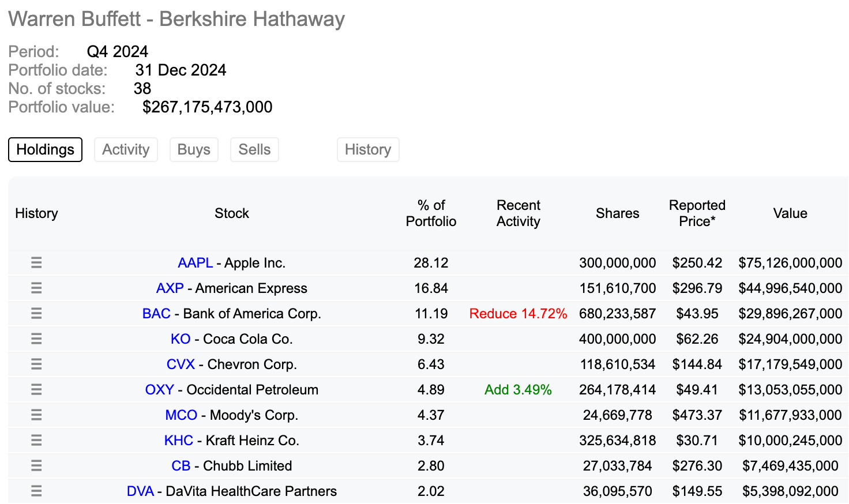Image resolution: width=849 pixels, height=504 pixels.
Task: Sort by the Shares column header
Action: [618, 213]
